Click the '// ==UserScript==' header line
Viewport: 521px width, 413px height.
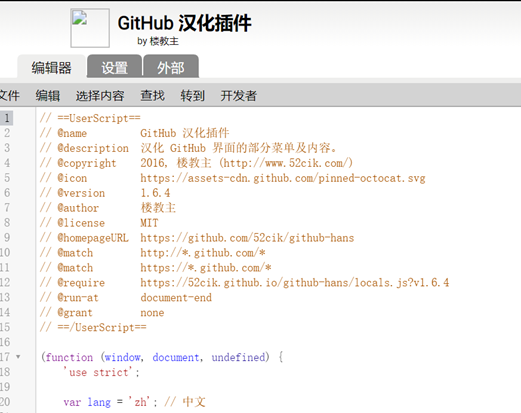[90, 118]
